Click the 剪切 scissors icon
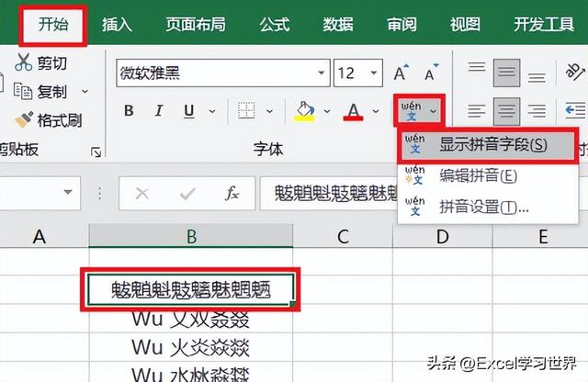 coord(23,62)
